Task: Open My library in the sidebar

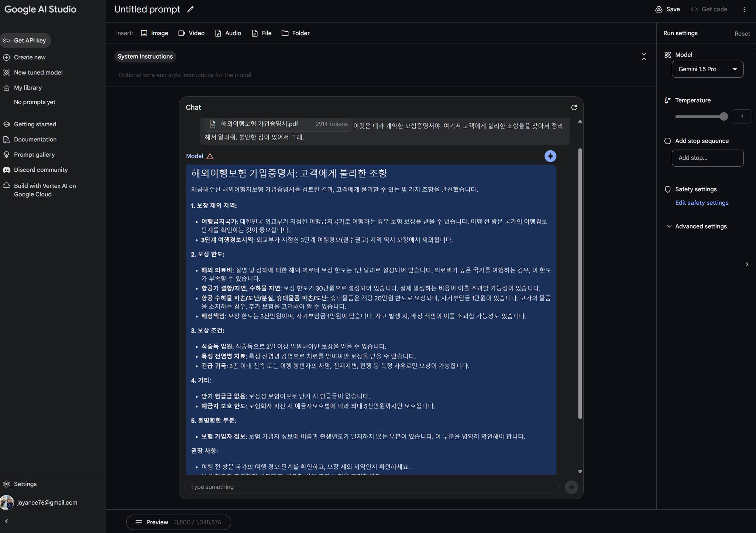Action: coord(28,88)
